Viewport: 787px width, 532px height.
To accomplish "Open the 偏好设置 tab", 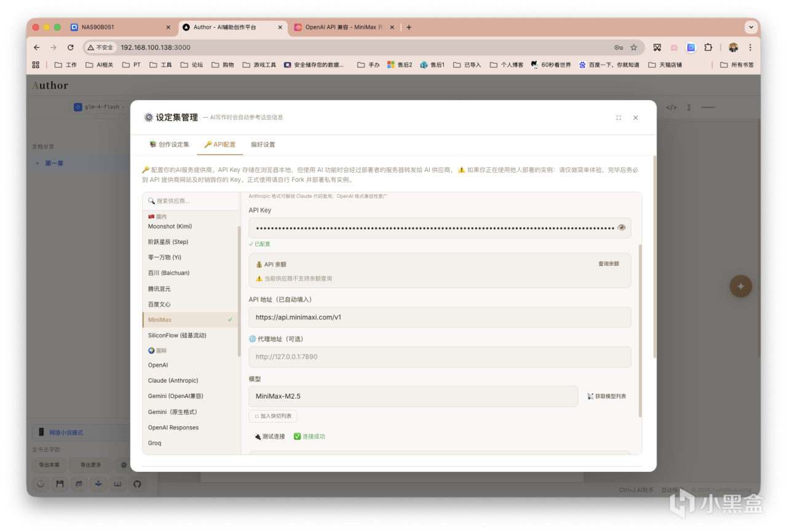I will [x=263, y=145].
